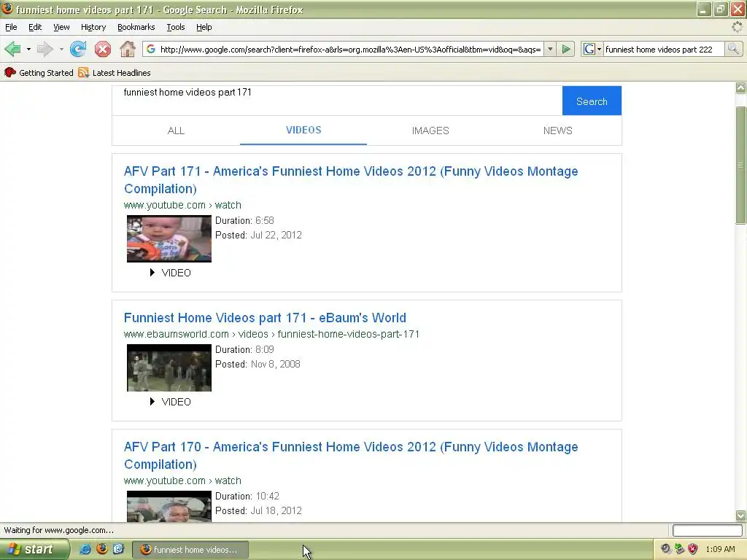The height and width of the screenshot is (560, 747).
Task: Click the Firefox taskbar window button
Action: point(190,550)
